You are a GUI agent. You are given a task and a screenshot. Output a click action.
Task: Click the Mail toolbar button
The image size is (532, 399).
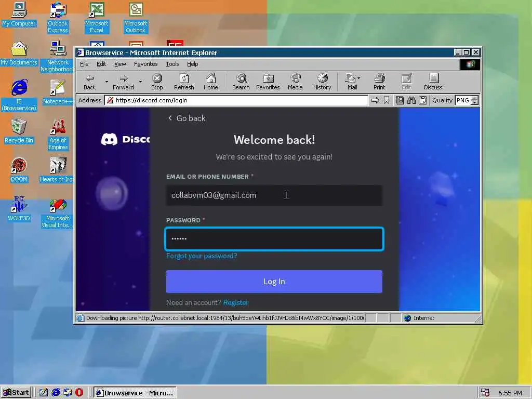click(x=351, y=82)
